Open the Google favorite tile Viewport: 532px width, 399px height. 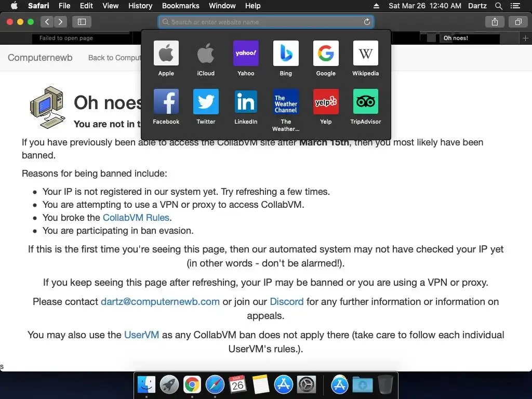(x=326, y=54)
